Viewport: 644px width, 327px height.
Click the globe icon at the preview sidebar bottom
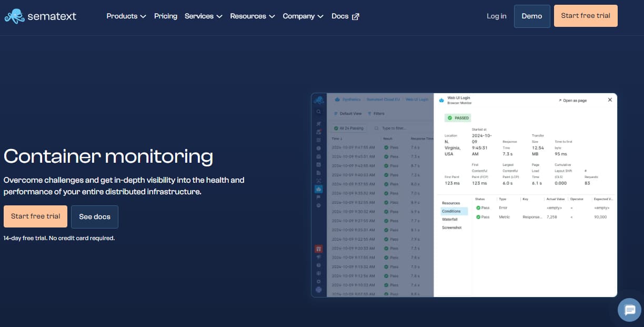[x=319, y=290]
